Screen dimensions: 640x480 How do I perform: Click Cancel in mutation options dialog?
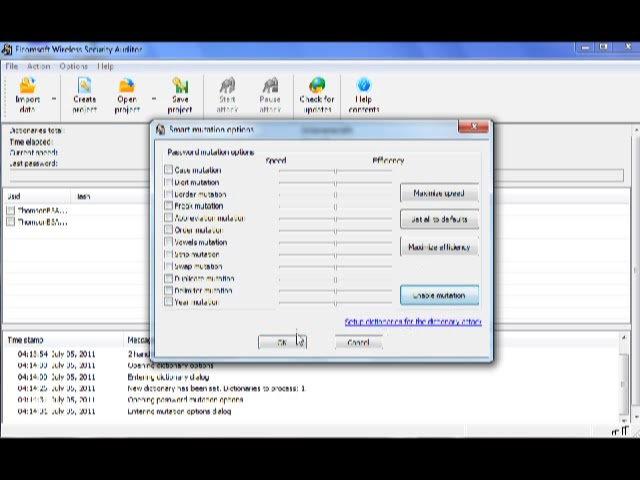click(358, 342)
